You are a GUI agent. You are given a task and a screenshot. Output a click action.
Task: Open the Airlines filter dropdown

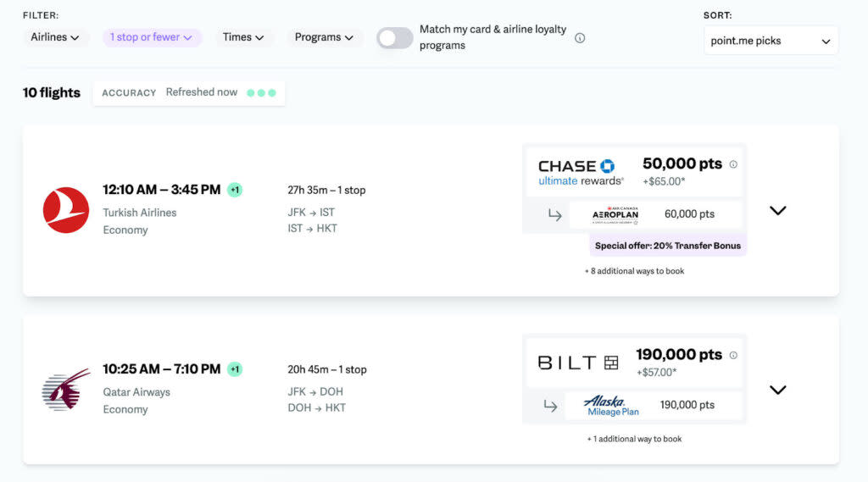click(55, 37)
